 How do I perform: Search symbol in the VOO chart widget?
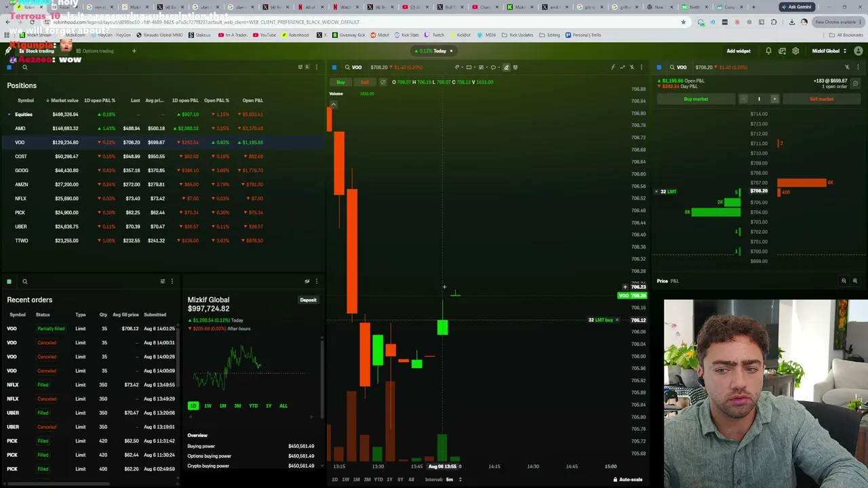click(x=347, y=67)
